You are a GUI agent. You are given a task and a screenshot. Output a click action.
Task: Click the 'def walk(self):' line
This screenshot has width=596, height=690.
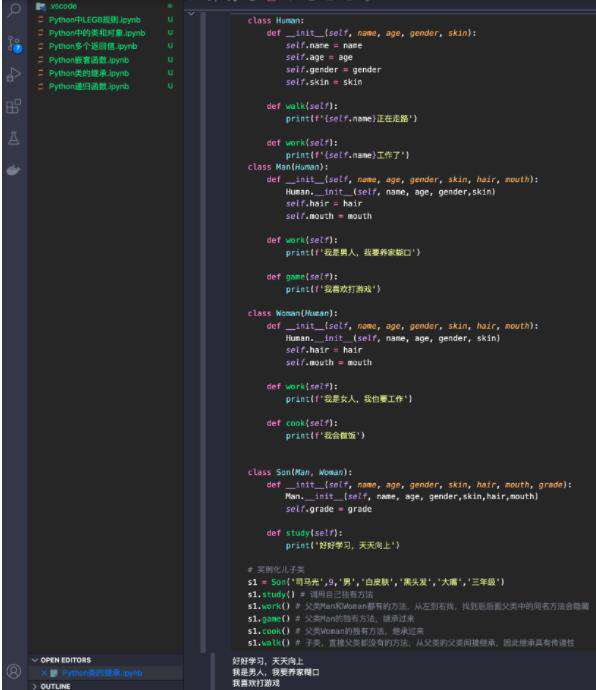(302, 106)
